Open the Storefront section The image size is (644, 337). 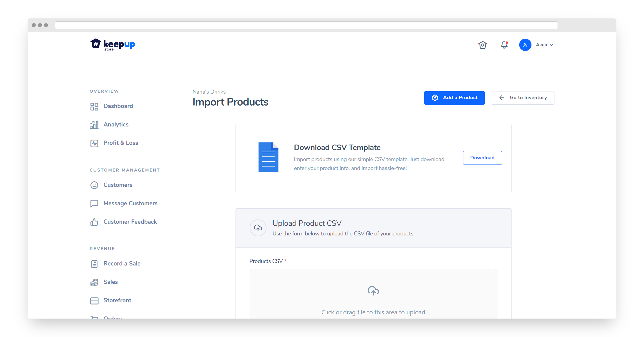(117, 300)
